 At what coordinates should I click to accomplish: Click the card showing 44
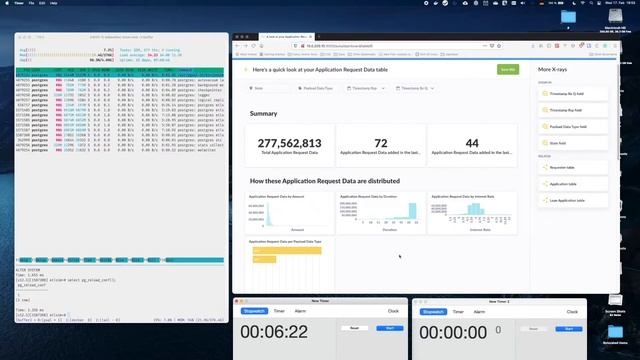[x=472, y=146]
